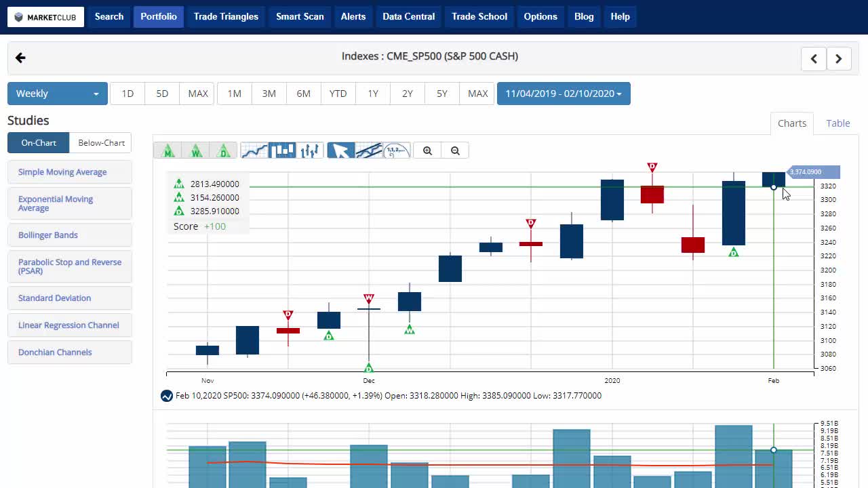Image resolution: width=868 pixels, height=488 pixels.
Task: Switch to OHLC bar chart style
Action: pyautogui.click(x=310, y=150)
